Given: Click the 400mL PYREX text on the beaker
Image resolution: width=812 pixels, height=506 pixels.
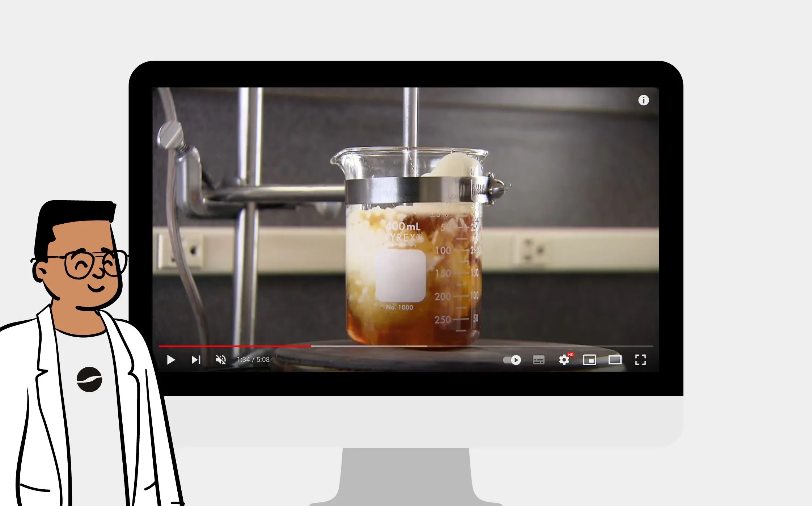Looking at the screenshot, I should click(x=403, y=232).
